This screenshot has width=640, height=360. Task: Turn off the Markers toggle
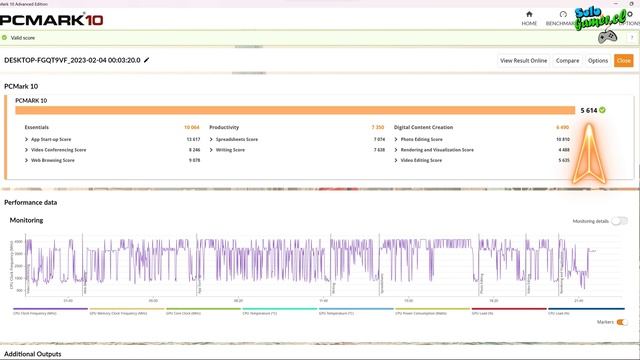coord(622,322)
